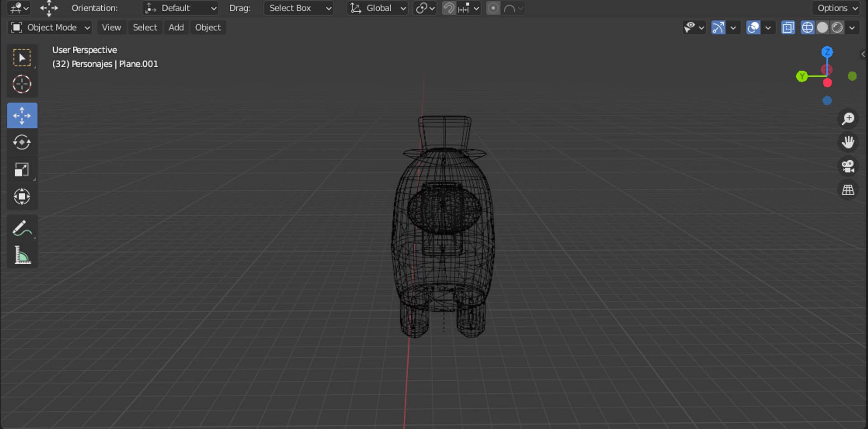
Task: Click the negative Y dark green gizmo dot
Action: pyautogui.click(x=852, y=76)
